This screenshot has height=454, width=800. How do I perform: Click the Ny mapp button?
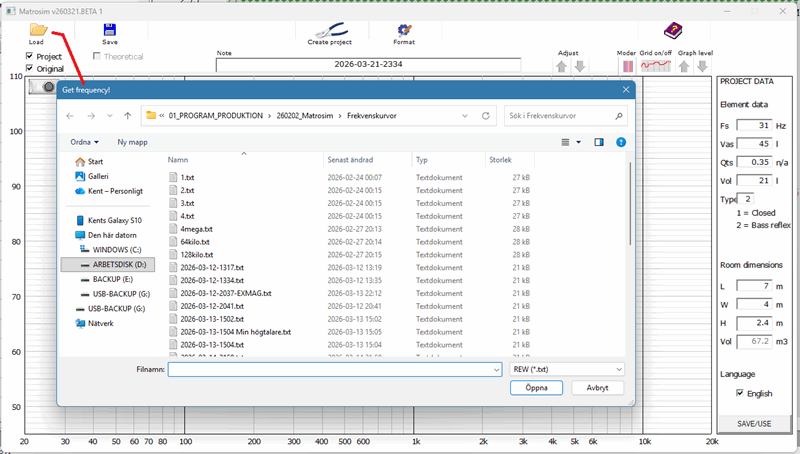(x=133, y=142)
